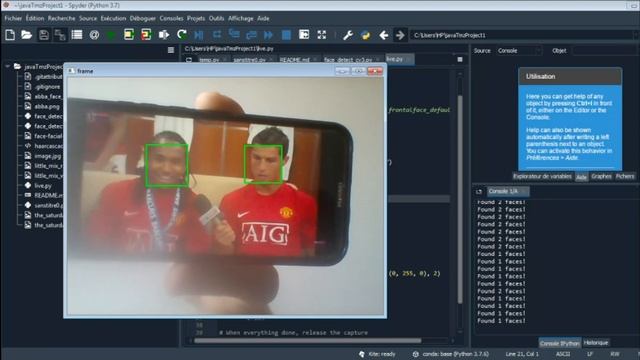
Task: Open the Déboguer menu
Action: click(x=142, y=18)
